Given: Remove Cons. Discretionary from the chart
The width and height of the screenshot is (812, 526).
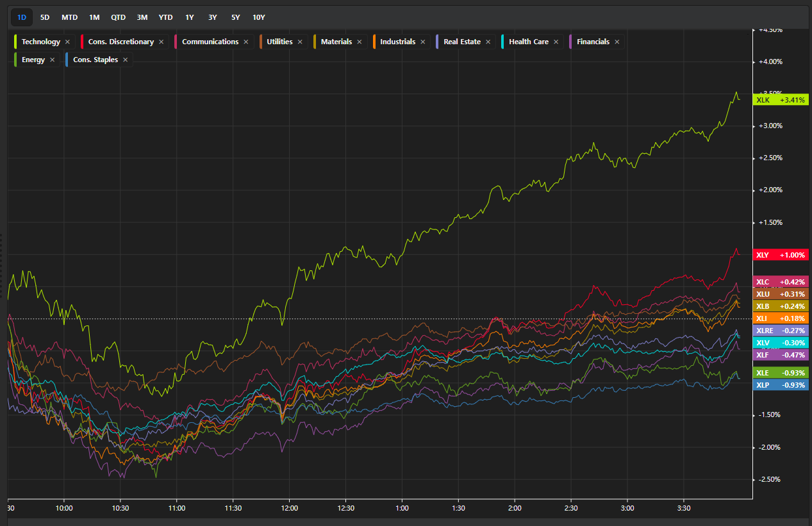Looking at the screenshot, I should pos(161,42).
